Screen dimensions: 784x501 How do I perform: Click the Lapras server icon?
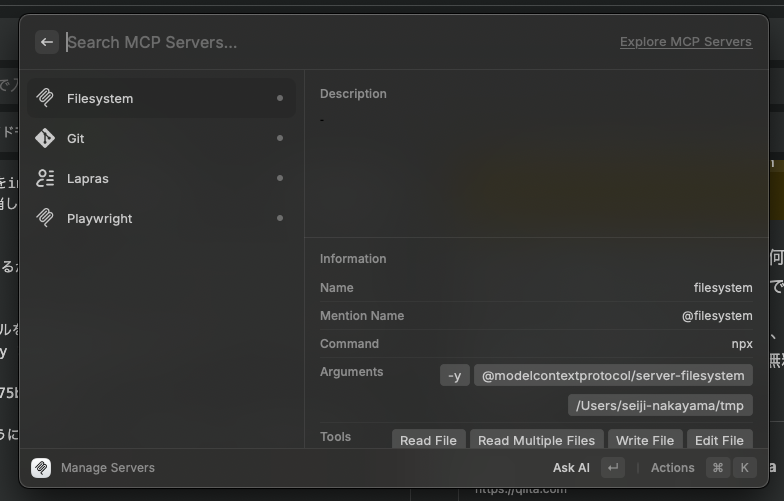(45, 178)
